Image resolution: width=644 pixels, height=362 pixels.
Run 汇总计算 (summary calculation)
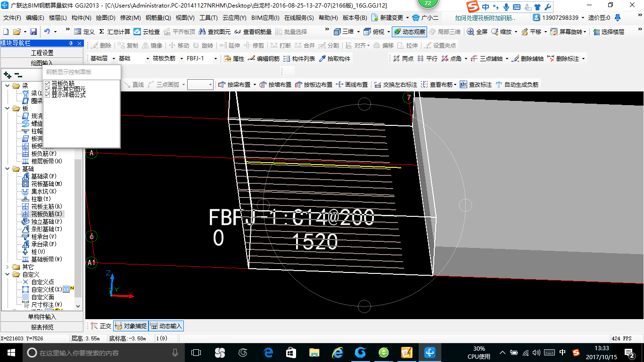click(115, 32)
